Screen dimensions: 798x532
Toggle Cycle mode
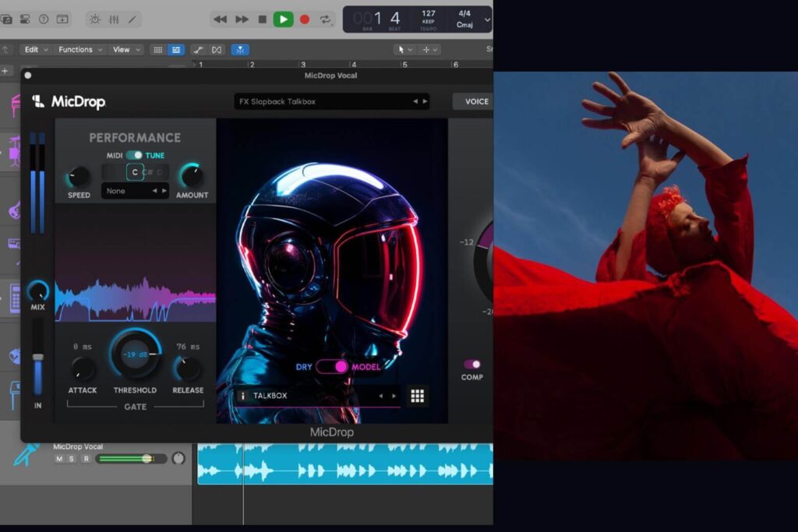(325, 19)
